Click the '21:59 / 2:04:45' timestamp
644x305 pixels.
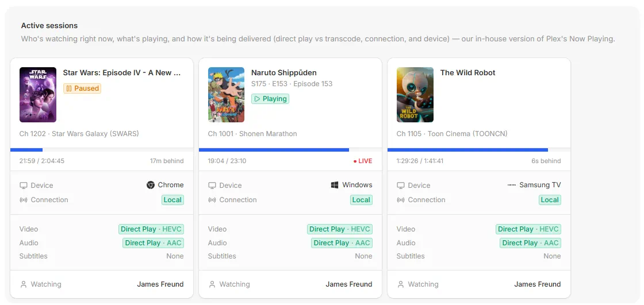pyautogui.click(x=41, y=161)
